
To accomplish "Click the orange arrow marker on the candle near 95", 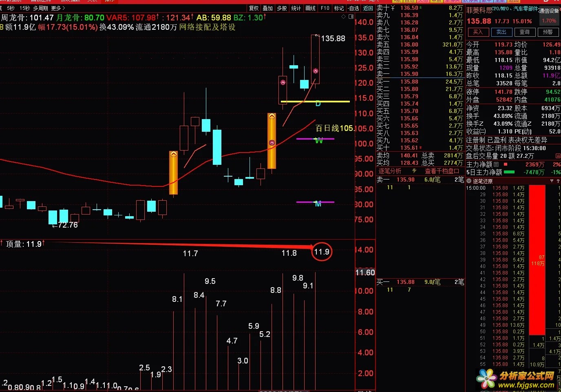I will click(x=173, y=154).
